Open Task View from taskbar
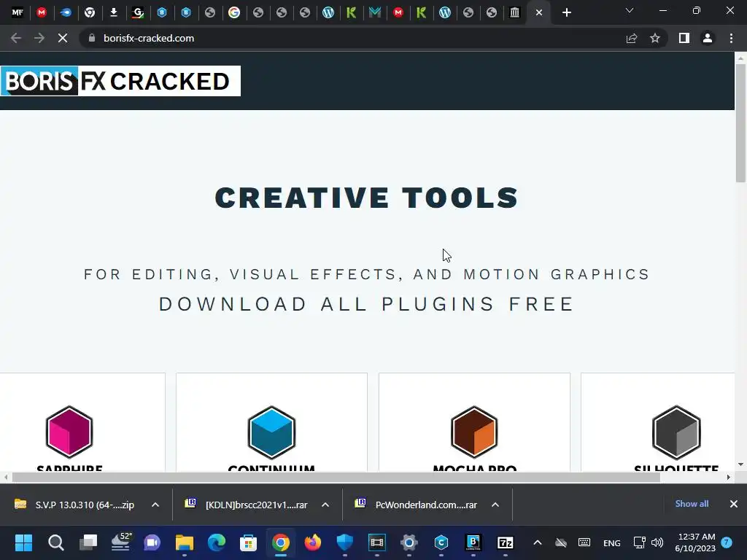This screenshot has width=747, height=560. coord(88,542)
